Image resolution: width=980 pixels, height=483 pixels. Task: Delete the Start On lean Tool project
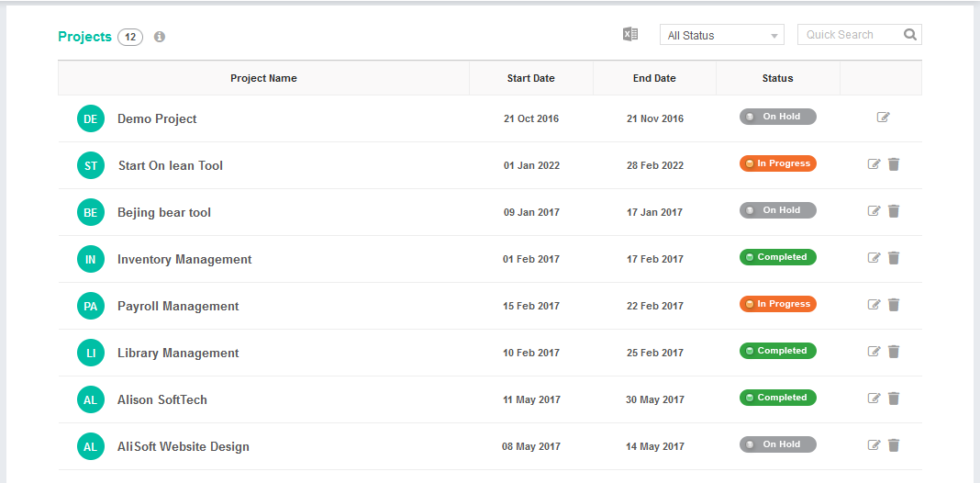(x=894, y=164)
